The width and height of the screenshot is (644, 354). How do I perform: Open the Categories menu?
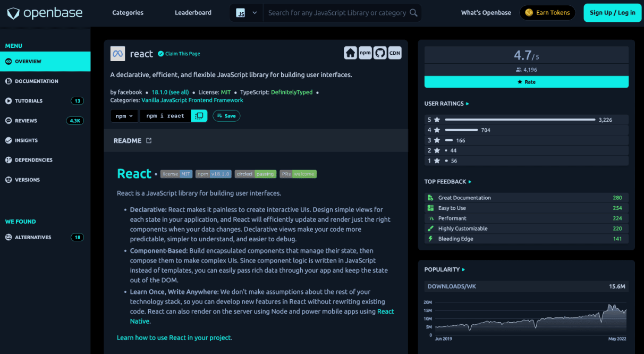128,13
